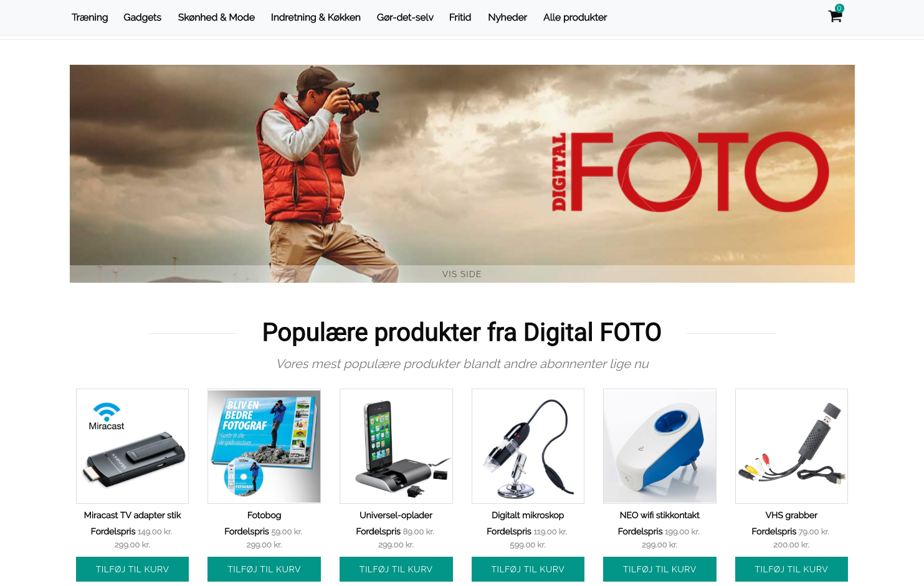The image size is (924, 586).
Task: Open the NEO wifi stikkontakt image
Action: point(660,446)
